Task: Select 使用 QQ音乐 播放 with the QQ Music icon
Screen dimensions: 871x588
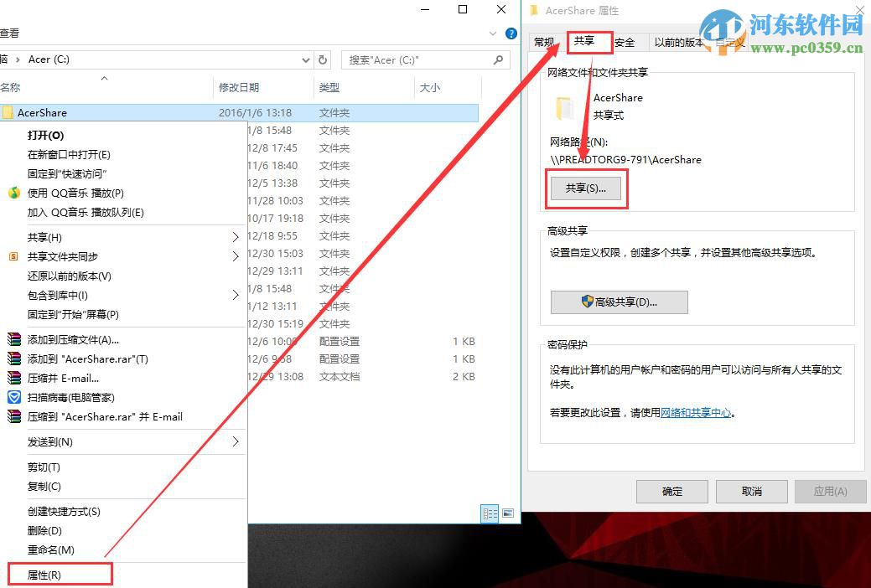Action: (x=15, y=192)
